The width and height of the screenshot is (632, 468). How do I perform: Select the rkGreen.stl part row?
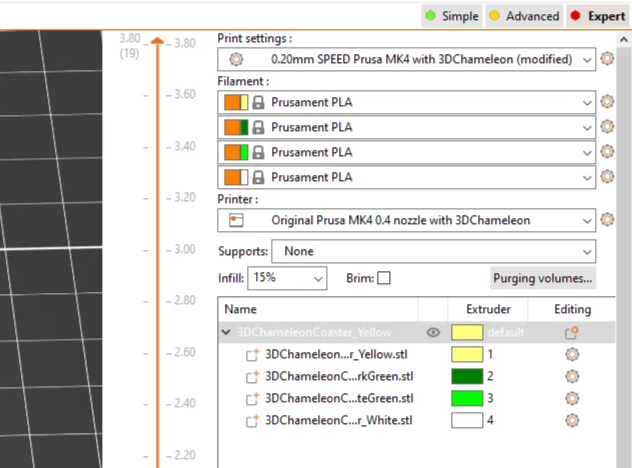[x=417, y=376]
